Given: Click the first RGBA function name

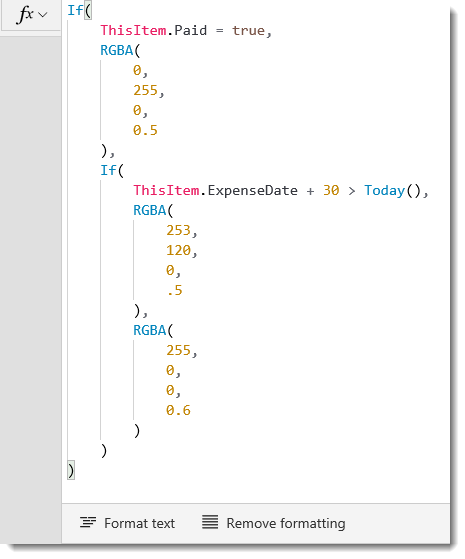Looking at the screenshot, I should pos(117,50).
